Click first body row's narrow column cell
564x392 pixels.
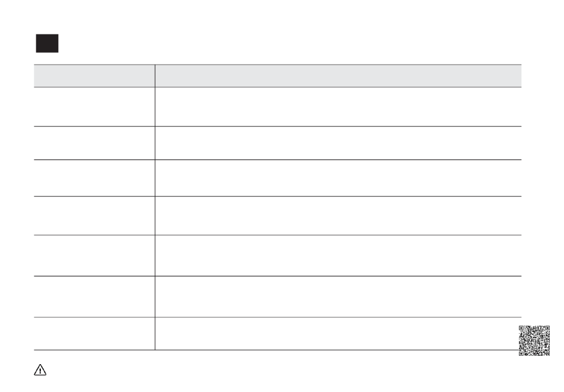94,107
